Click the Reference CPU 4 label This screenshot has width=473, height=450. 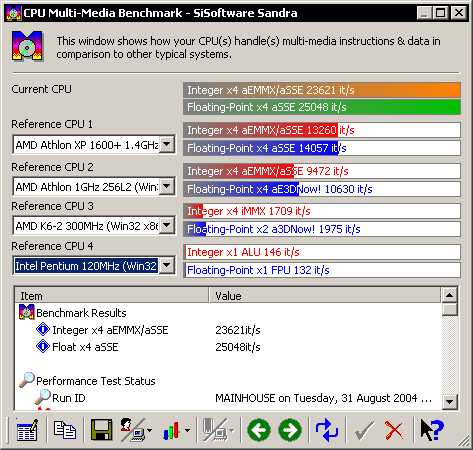[52, 246]
